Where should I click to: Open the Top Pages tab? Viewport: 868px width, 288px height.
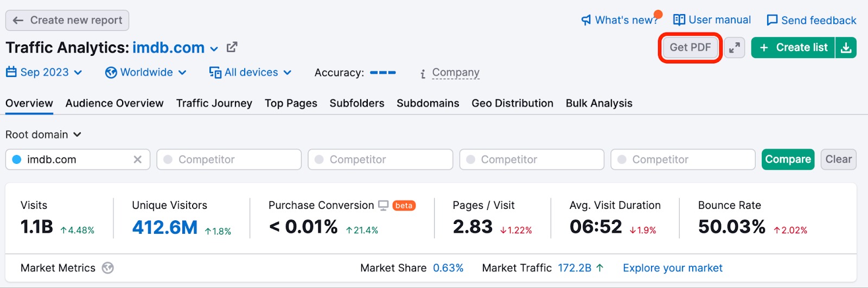(x=291, y=103)
